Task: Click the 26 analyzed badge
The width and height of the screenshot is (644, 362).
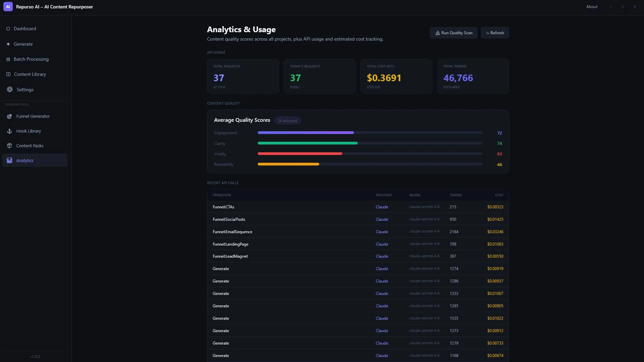Action: [287, 121]
